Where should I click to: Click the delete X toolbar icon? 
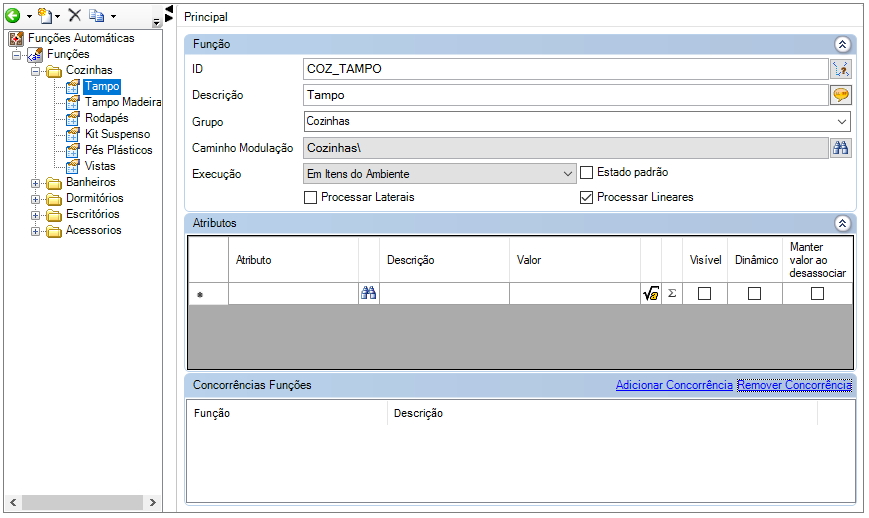click(75, 15)
